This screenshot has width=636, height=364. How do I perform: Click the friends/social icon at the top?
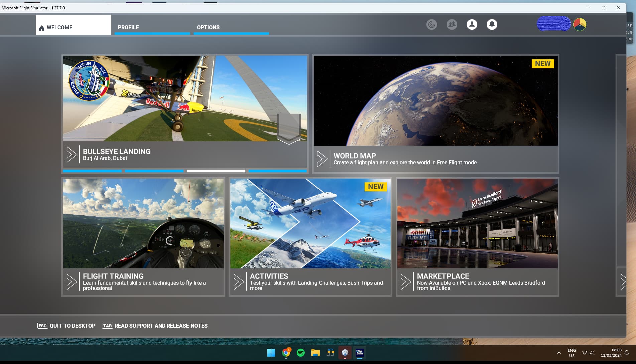[x=452, y=24]
